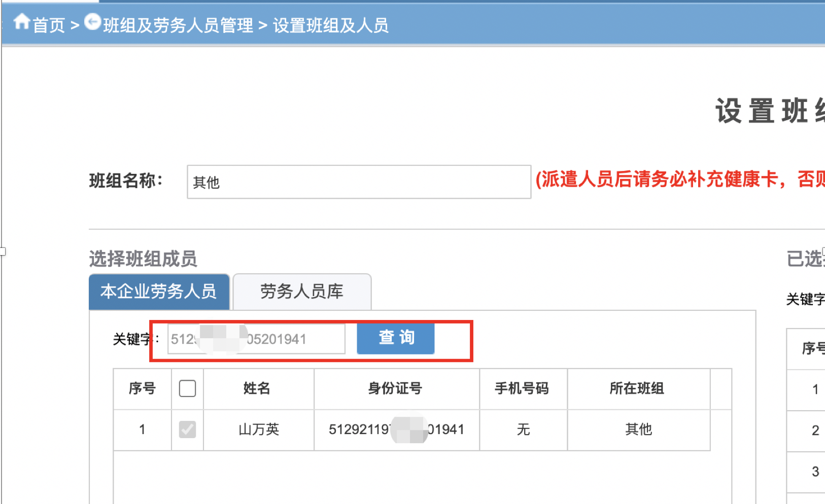Open the 首页 breadcrumb link
Viewport: 825px width, 504px height.
(49, 25)
